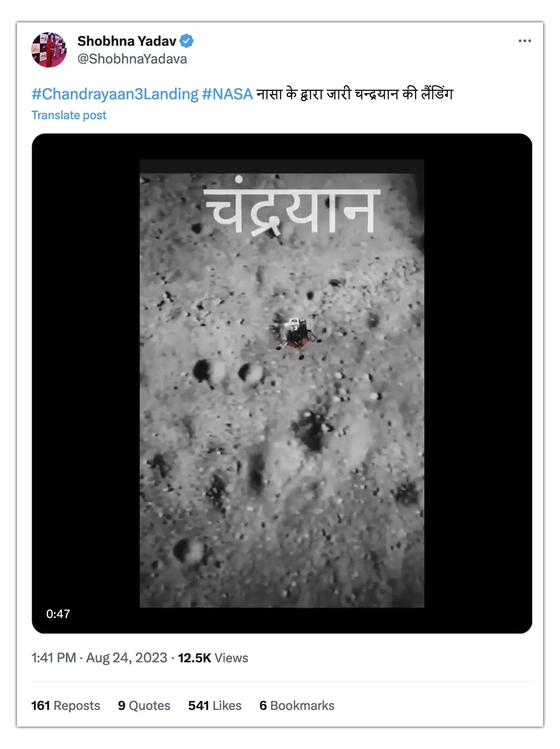The height and width of the screenshot is (749, 560).
Task: Click Translate post
Action: click(69, 115)
